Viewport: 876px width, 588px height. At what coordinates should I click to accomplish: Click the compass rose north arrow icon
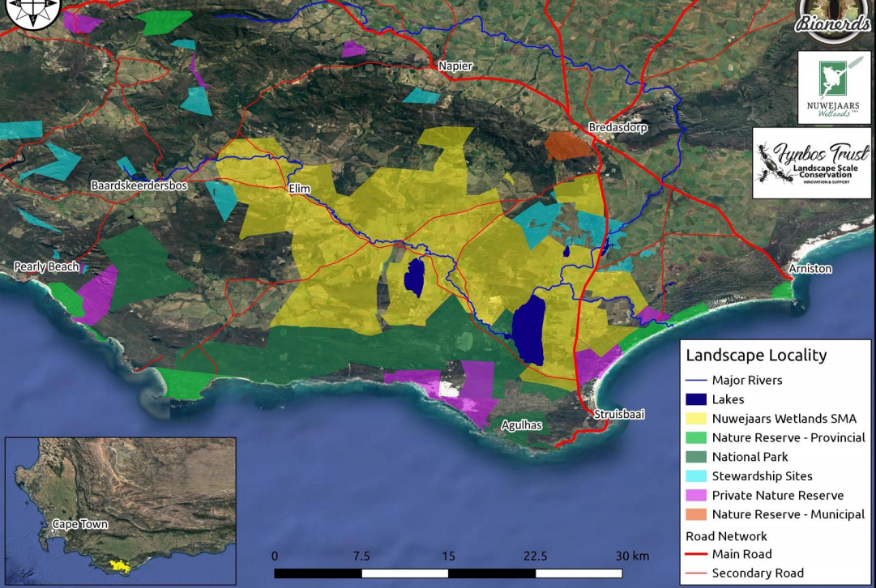click(x=31, y=12)
